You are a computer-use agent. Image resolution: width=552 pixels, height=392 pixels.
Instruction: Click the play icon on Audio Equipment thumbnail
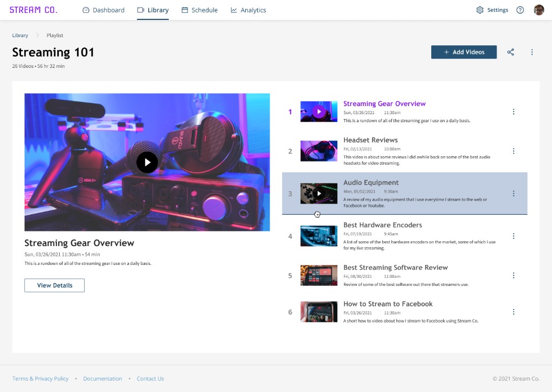(x=319, y=193)
